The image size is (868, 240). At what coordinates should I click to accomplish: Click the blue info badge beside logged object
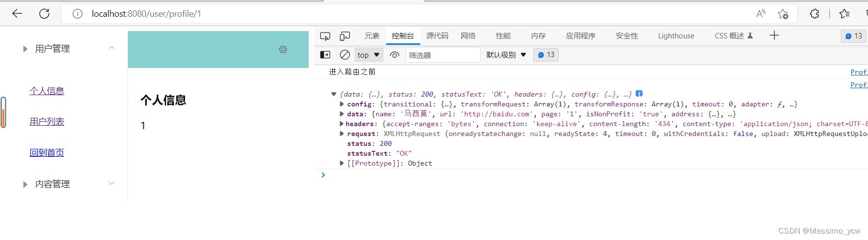pos(639,94)
